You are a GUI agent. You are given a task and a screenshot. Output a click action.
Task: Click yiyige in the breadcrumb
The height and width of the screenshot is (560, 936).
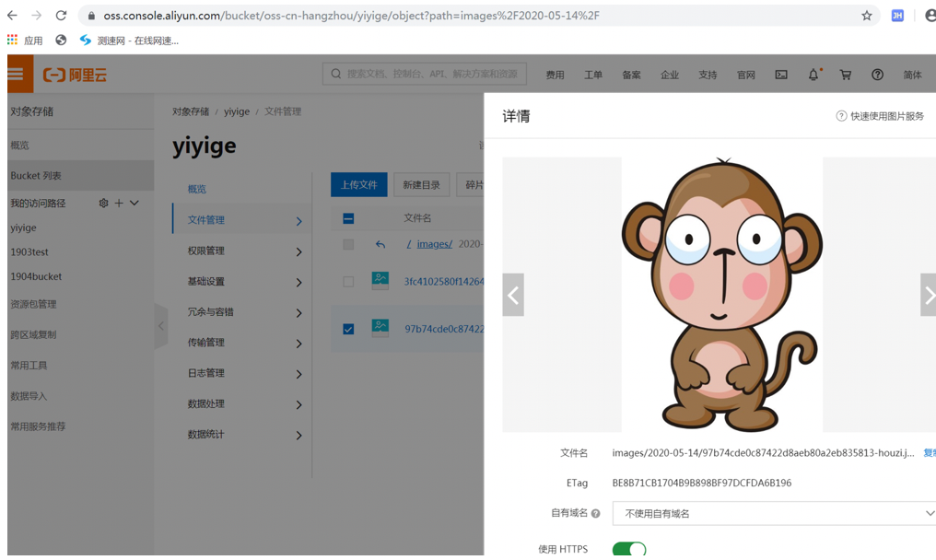[237, 111]
